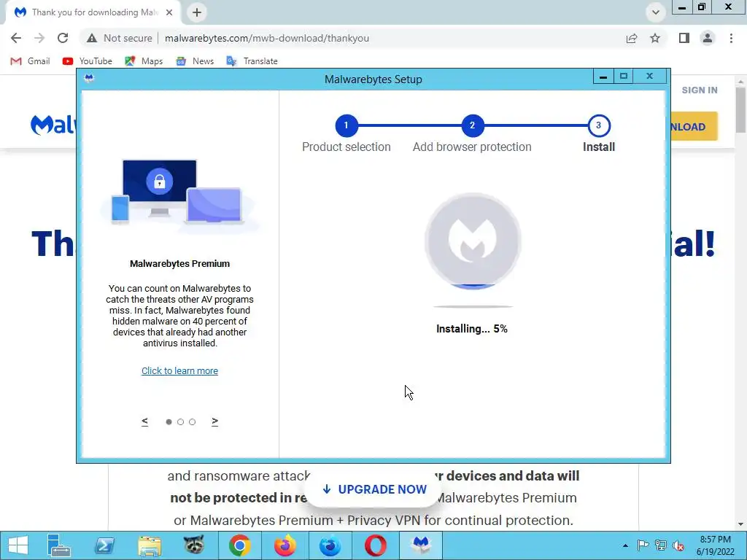Click step 1 Product selection circle
The height and width of the screenshot is (560, 747).
pos(347,125)
